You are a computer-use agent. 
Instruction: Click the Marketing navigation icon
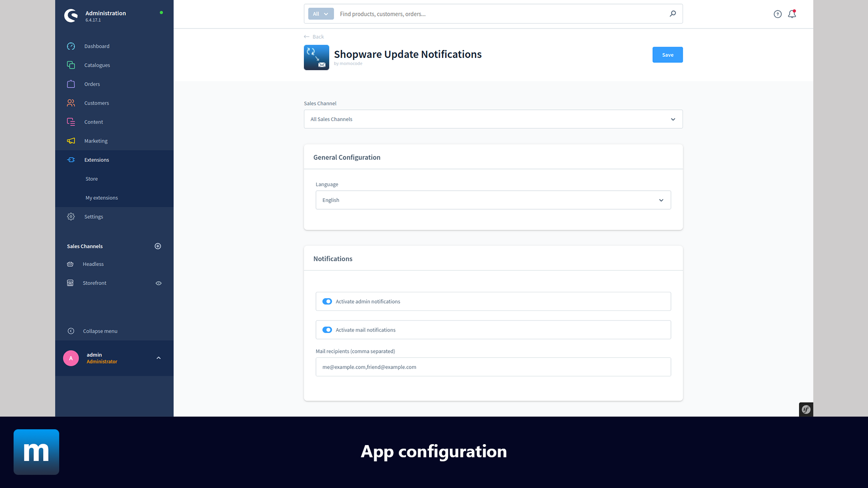pos(71,141)
